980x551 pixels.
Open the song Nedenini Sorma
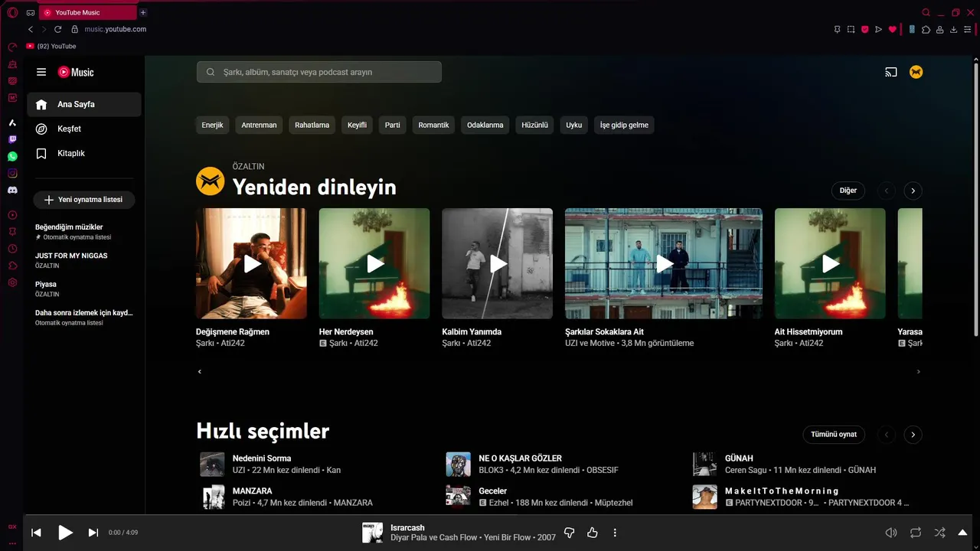pyautogui.click(x=262, y=458)
